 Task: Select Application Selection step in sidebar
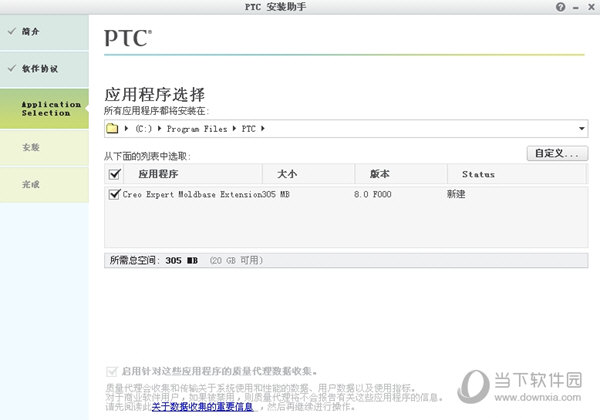coord(44,109)
